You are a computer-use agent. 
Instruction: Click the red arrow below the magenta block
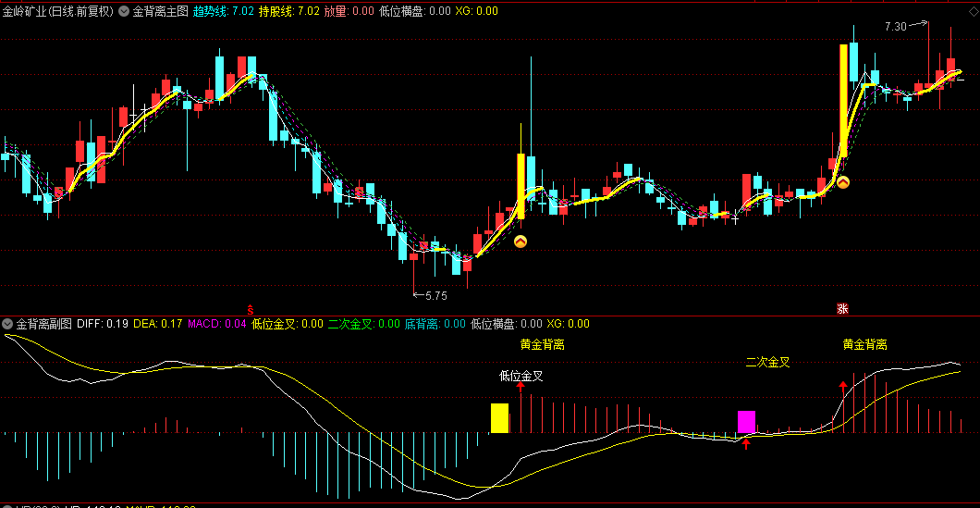tap(746, 444)
